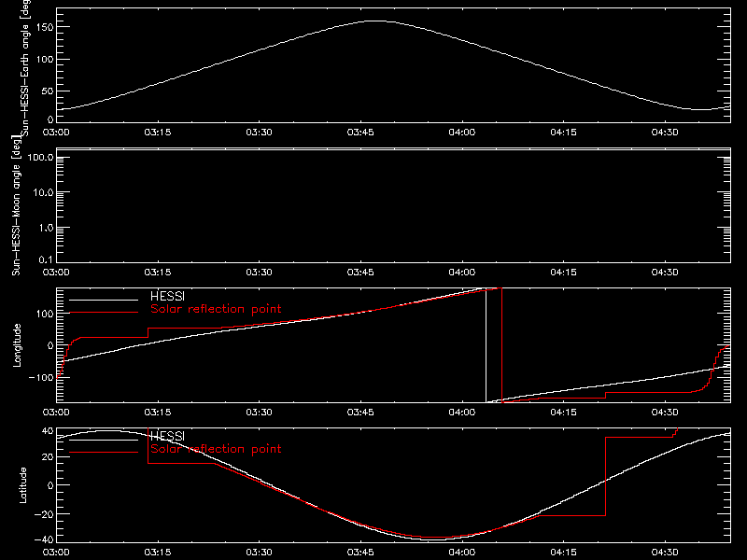Click the -100 tick label on the Longitude plot
The height and width of the screenshot is (560, 747).
tap(41, 377)
